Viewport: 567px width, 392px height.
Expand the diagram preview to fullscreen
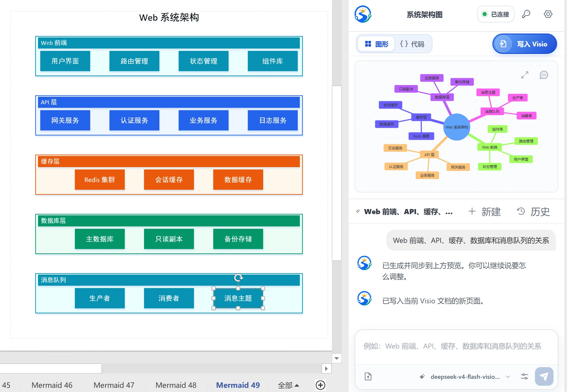524,75
